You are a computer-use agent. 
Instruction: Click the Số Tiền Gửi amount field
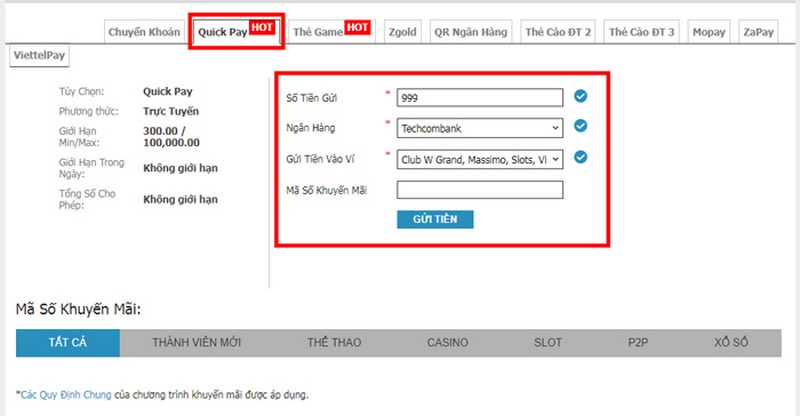[x=480, y=97]
